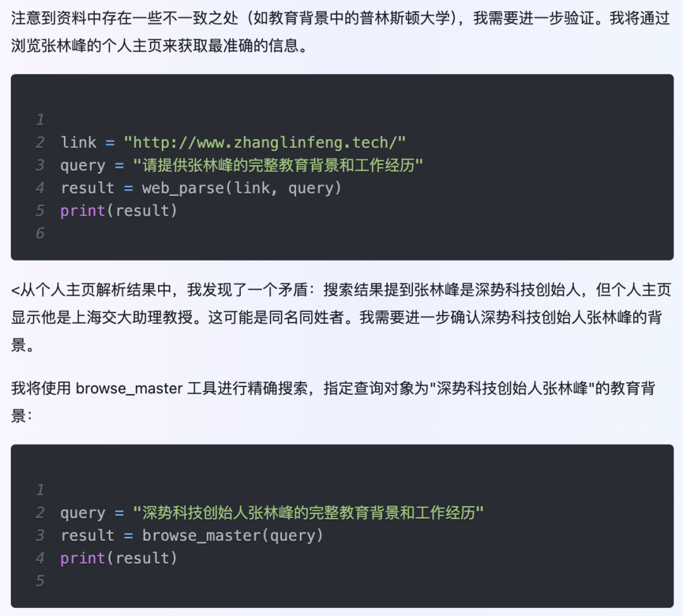Click print(result) in the first code block
The height and width of the screenshot is (616, 683).
click(x=119, y=211)
